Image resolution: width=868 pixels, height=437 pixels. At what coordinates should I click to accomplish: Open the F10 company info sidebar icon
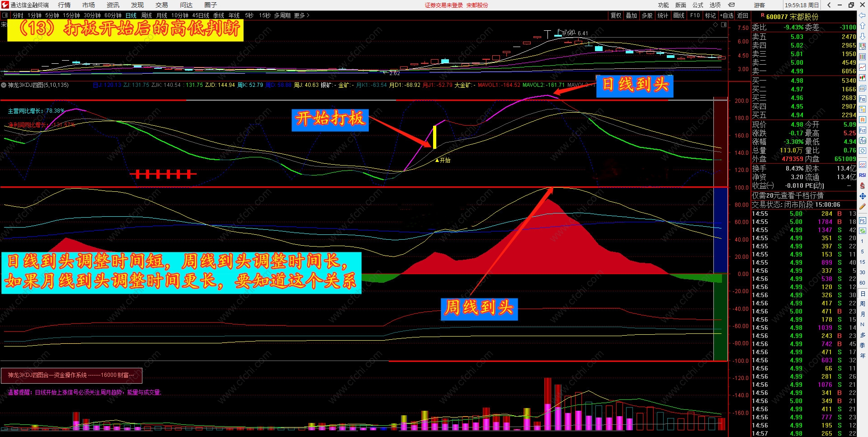[863, 99]
